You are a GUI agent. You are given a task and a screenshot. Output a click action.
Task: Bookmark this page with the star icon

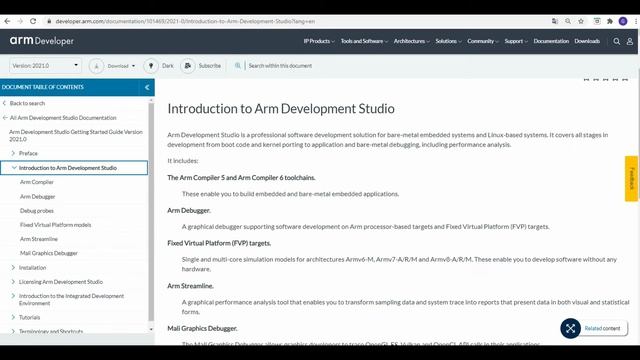coord(581,21)
